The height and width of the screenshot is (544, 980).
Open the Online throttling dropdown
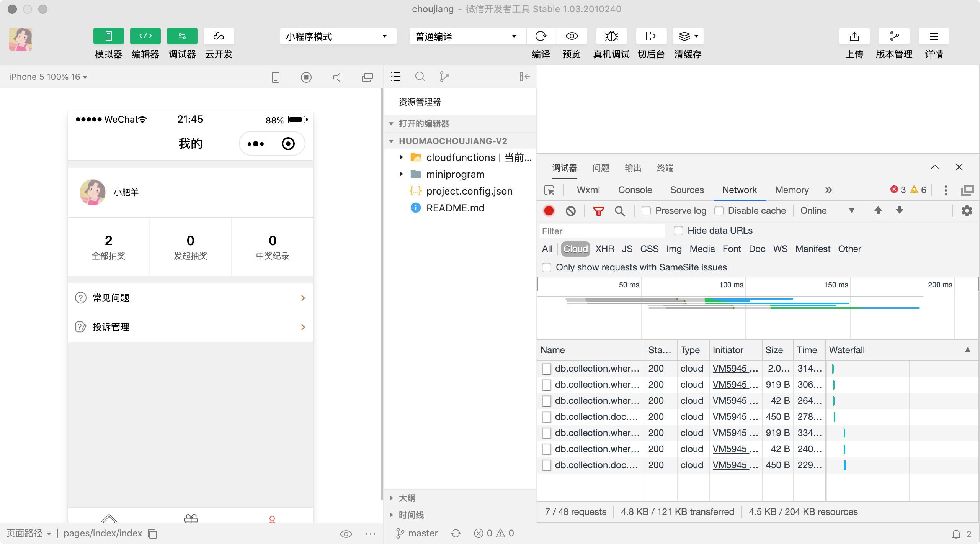pyautogui.click(x=827, y=211)
